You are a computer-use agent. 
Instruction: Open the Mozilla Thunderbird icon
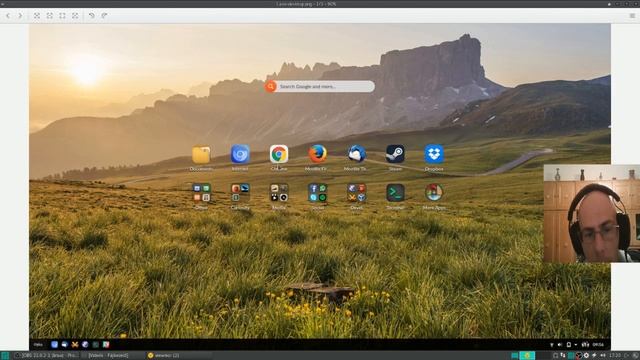tap(356, 154)
